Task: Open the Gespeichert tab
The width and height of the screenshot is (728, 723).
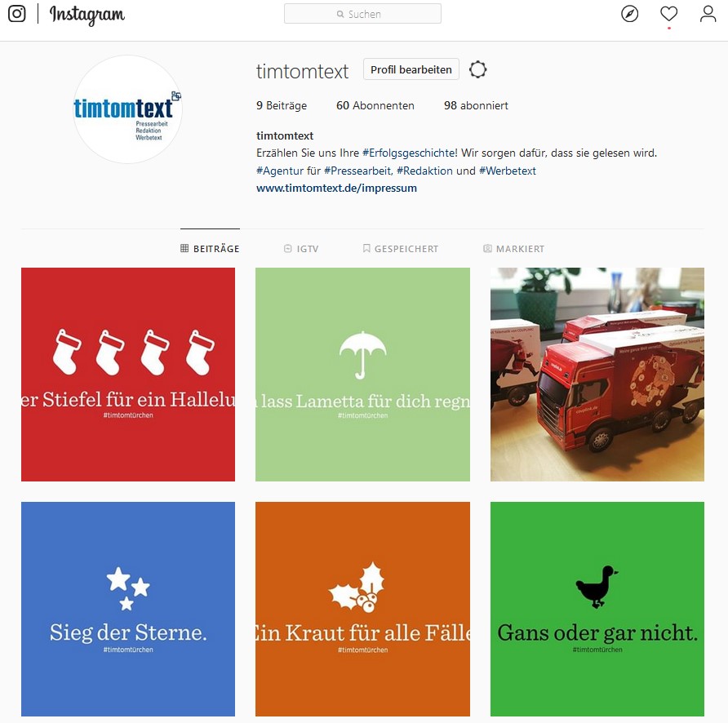Action: pyautogui.click(x=400, y=249)
